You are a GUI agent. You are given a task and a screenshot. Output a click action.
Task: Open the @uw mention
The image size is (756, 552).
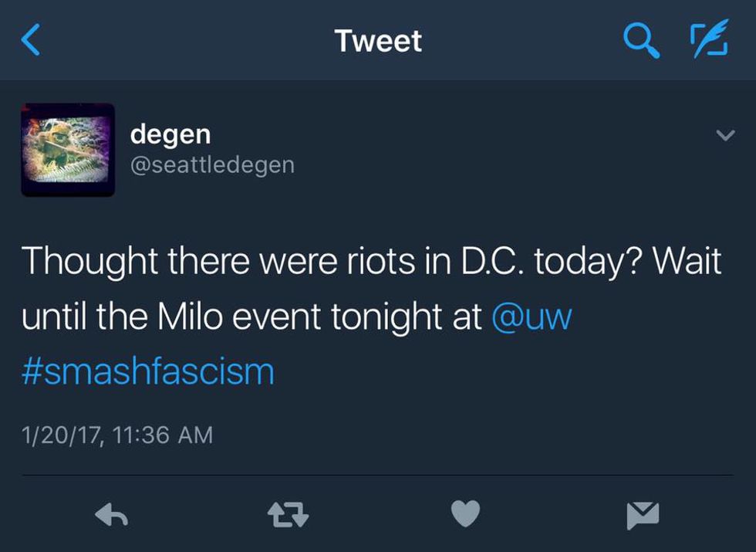pos(531,318)
